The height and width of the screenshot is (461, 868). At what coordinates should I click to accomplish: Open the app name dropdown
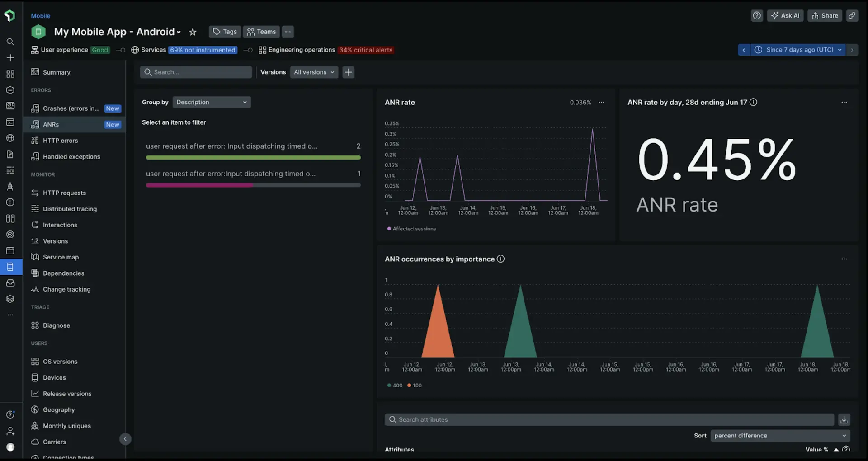118,32
